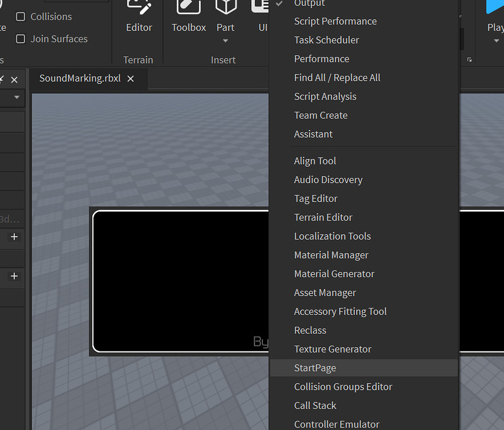Expand the Play dropdown arrow
The image size is (504, 430).
tap(497, 41)
